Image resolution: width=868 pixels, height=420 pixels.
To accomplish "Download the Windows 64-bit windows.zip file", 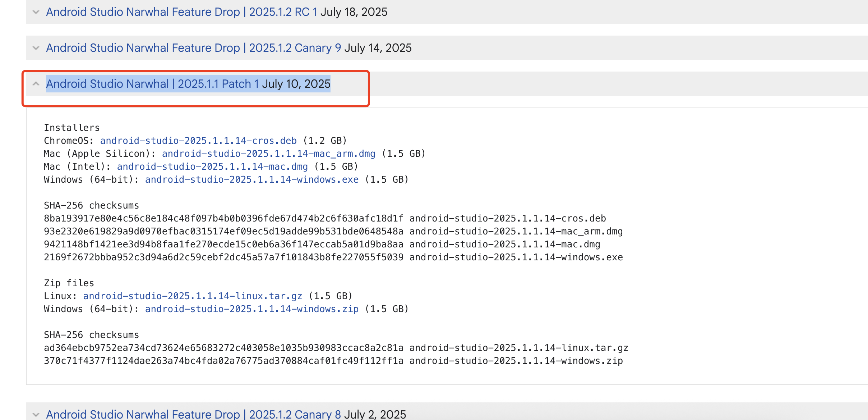I will (x=252, y=309).
